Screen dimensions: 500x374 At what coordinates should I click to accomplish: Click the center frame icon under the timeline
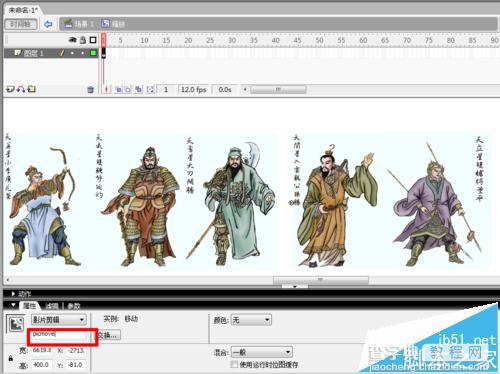(107, 89)
